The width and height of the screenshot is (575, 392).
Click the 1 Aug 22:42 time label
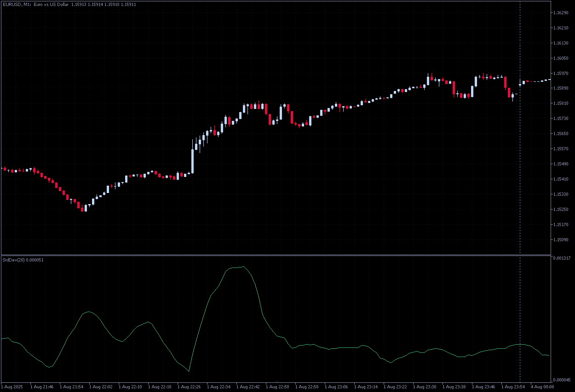click(247, 387)
